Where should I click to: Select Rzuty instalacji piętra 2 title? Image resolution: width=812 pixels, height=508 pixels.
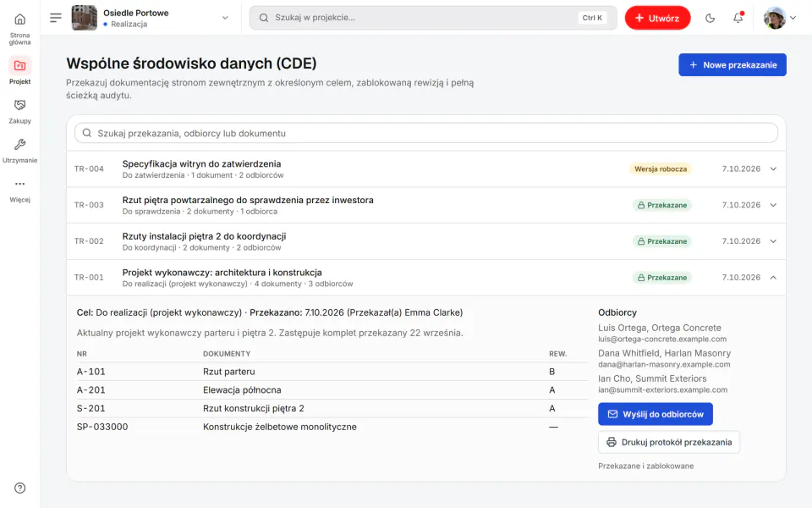pos(204,236)
